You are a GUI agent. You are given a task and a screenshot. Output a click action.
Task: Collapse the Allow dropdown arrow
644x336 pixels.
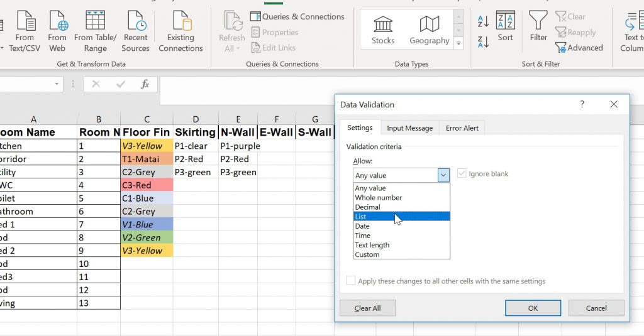point(444,175)
